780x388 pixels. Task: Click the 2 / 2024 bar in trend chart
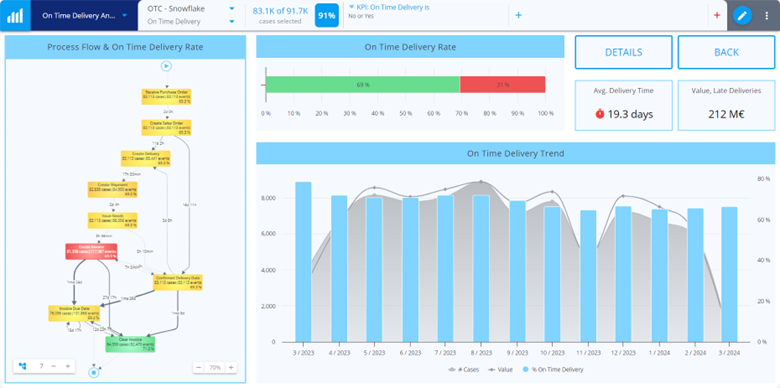pyautogui.click(x=694, y=275)
